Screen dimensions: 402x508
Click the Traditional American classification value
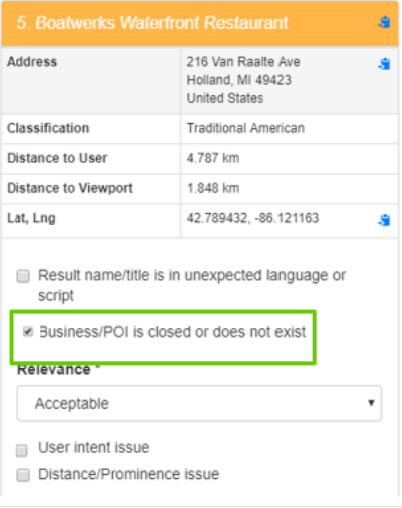coord(246,128)
